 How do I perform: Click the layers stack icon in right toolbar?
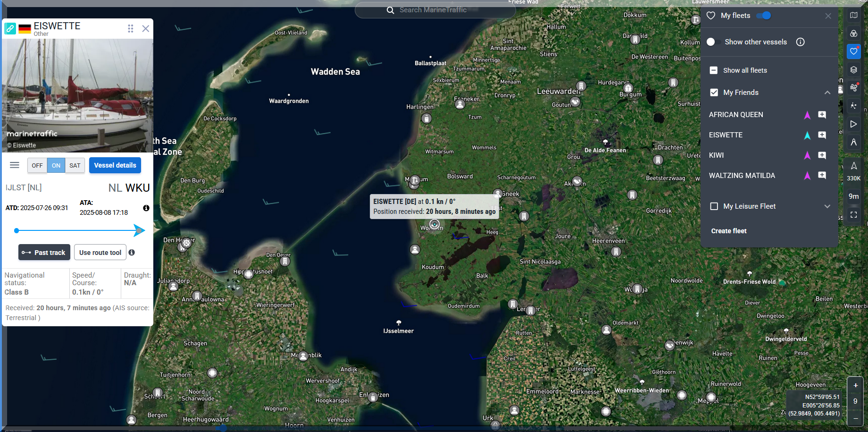point(853,70)
